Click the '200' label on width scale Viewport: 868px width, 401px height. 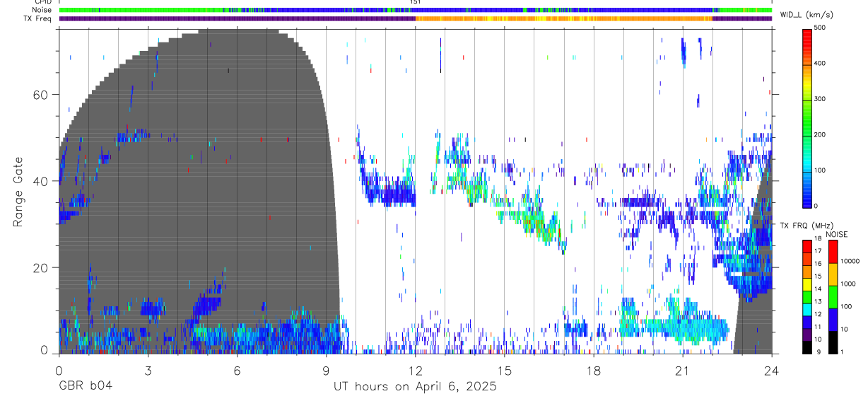click(821, 134)
